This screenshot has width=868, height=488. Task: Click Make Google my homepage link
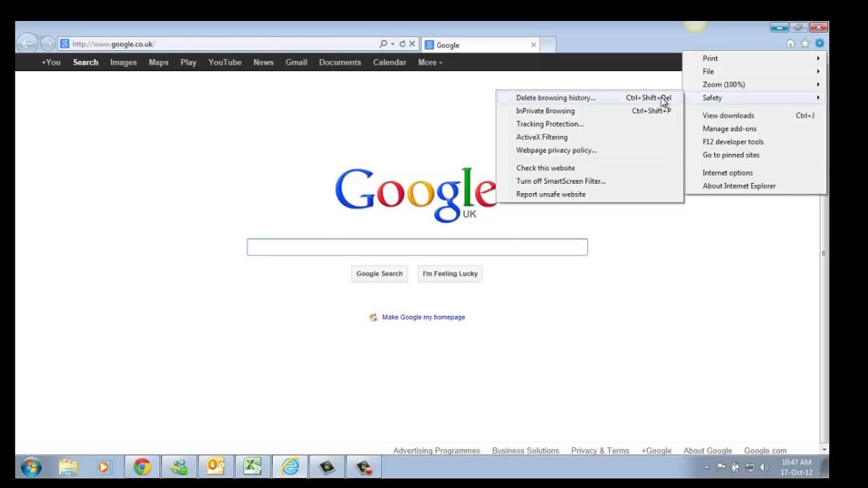tap(423, 317)
